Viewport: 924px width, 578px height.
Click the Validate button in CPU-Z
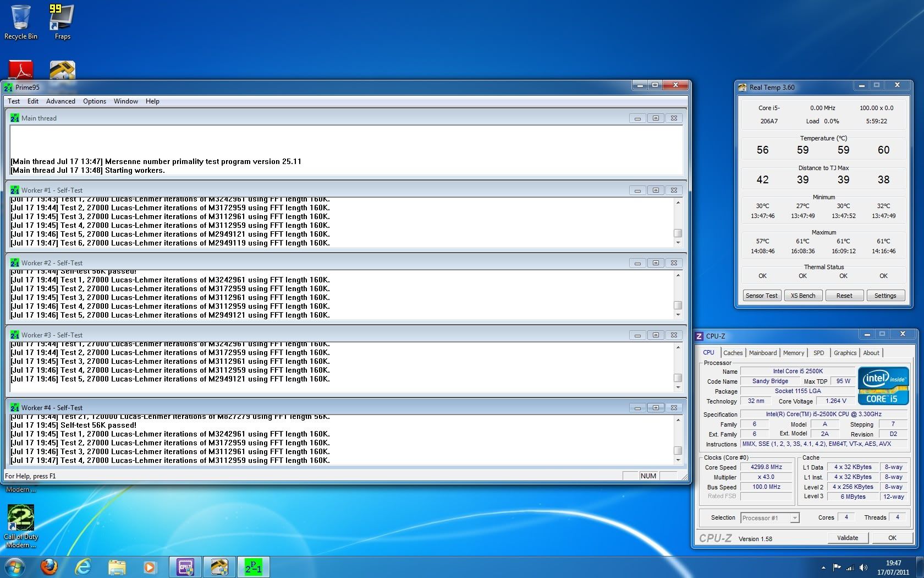click(x=847, y=538)
